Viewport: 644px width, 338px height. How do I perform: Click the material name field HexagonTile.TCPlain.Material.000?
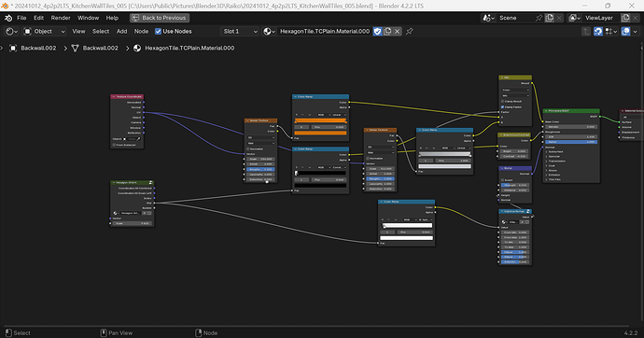(325, 31)
